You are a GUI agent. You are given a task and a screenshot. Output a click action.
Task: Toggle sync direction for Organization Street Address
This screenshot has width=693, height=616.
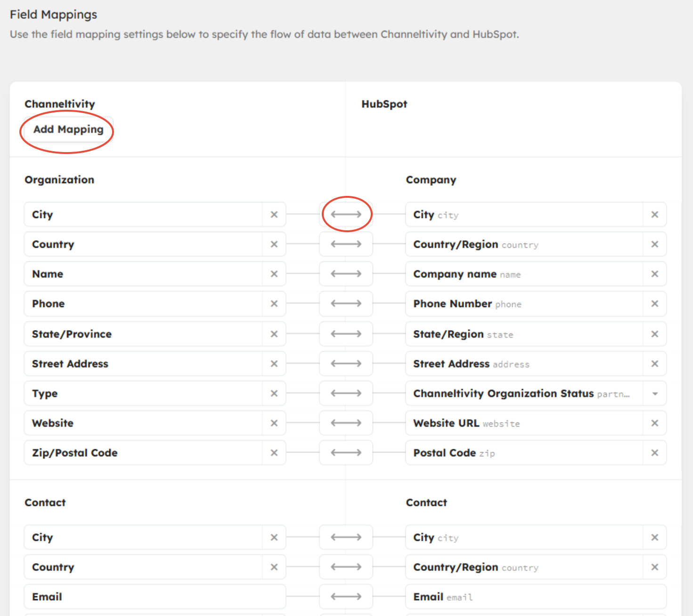point(346,364)
